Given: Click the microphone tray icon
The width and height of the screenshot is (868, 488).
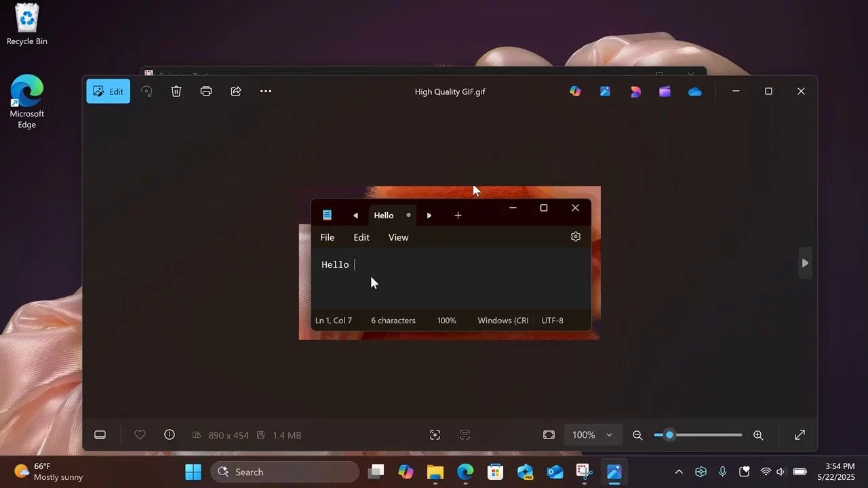Looking at the screenshot, I should pyautogui.click(x=723, y=472).
